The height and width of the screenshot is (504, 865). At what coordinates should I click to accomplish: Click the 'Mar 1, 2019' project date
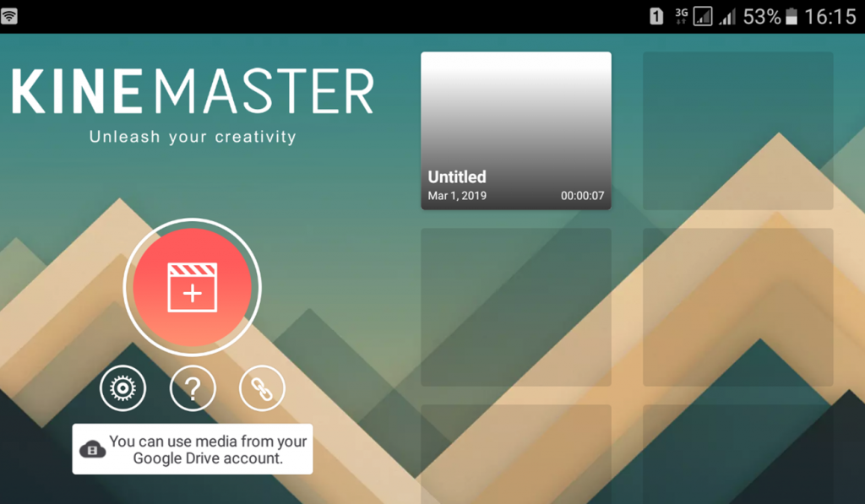point(457,196)
